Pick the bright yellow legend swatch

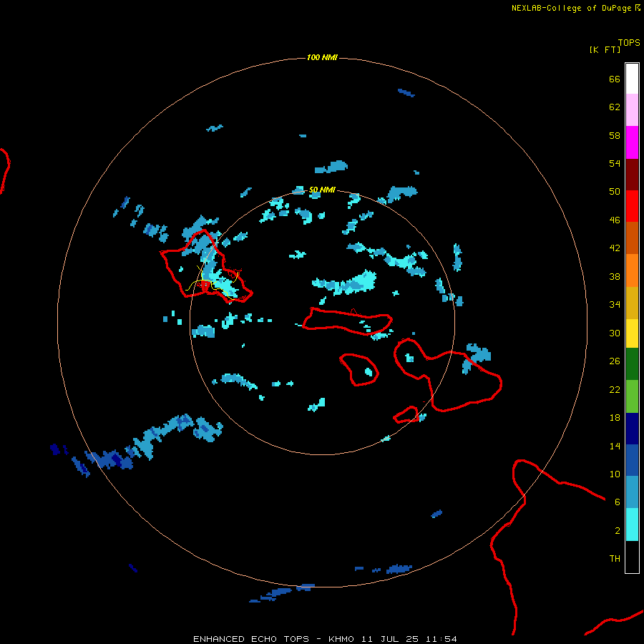tap(632, 333)
